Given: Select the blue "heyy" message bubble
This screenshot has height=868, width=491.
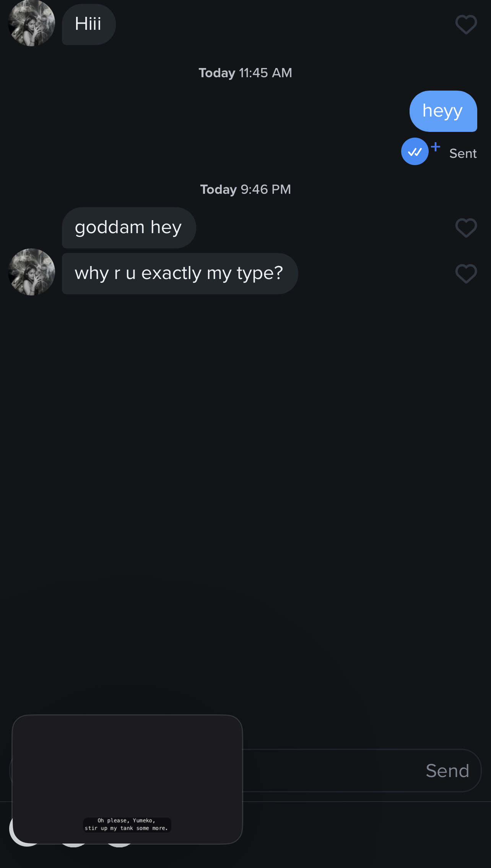Looking at the screenshot, I should pyautogui.click(x=443, y=111).
